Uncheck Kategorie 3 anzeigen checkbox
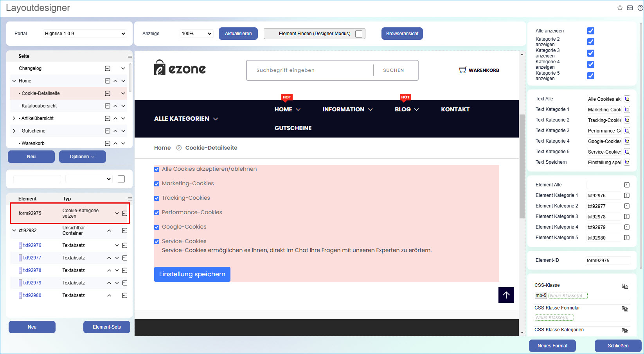Viewport: 644px width, 354px height. [591, 53]
